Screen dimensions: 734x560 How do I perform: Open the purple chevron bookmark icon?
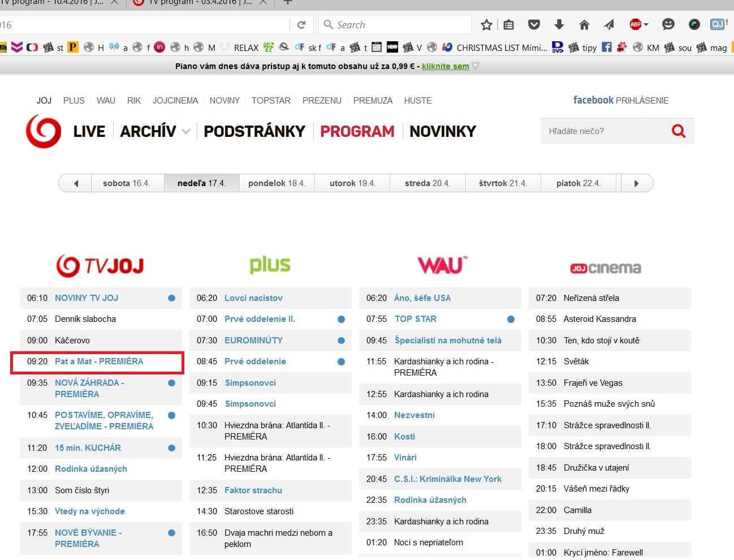coord(17,48)
